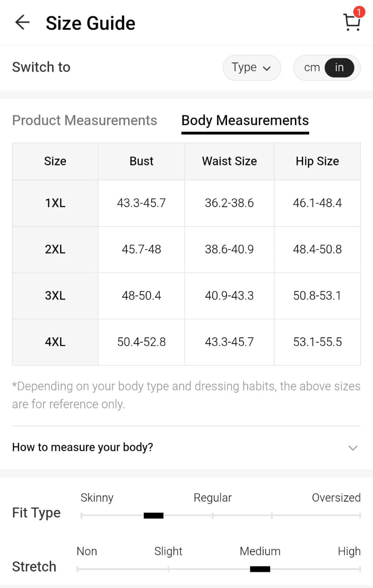Select the Body Measurements tab
The width and height of the screenshot is (373, 588).
(245, 120)
